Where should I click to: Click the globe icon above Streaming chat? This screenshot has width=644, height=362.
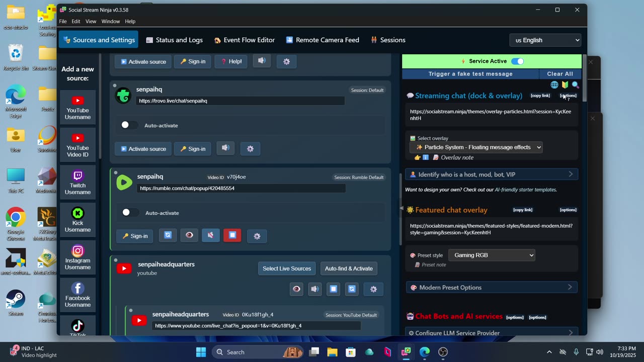point(554,85)
